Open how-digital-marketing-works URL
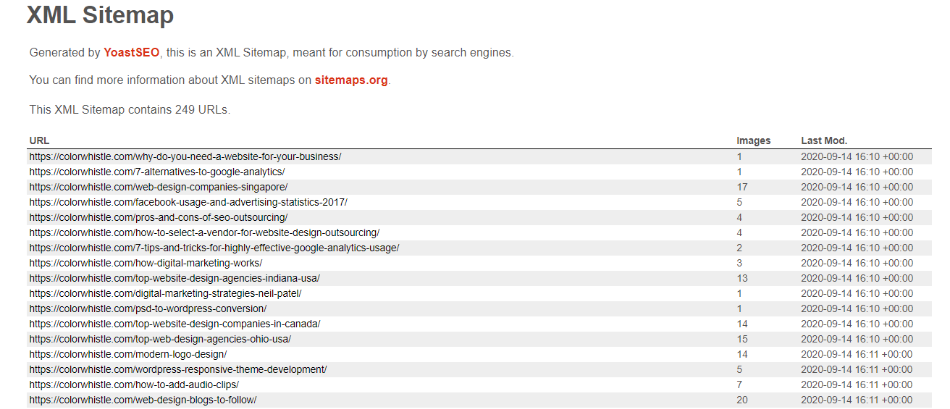Viewport: 950px width, 409px height. 145,262
